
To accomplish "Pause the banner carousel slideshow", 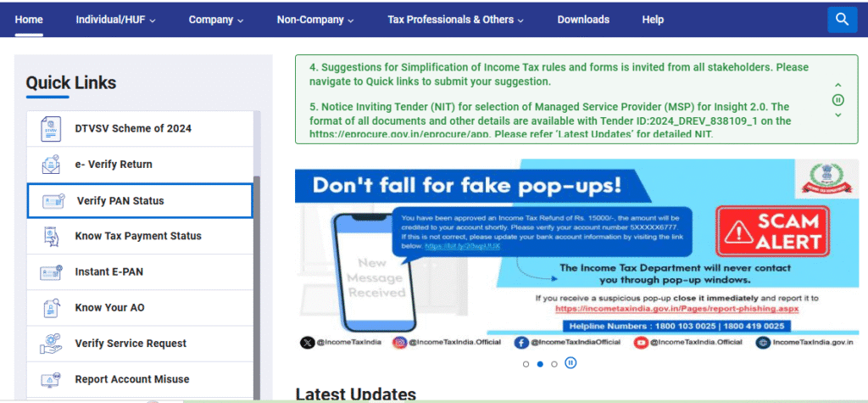I will pyautogui.click(x=570, y=363).
